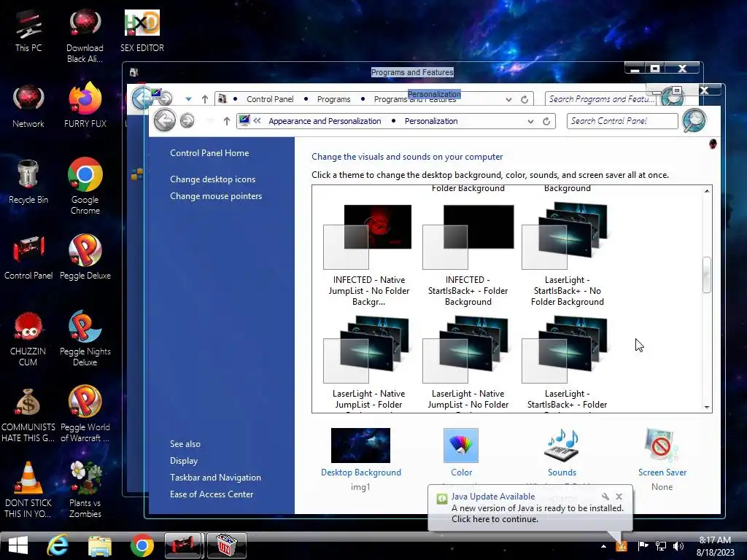The width and height of the screenshot is (747, 560).
Task: Open the Firefox desktop shortcut
Action: (85, 105)
